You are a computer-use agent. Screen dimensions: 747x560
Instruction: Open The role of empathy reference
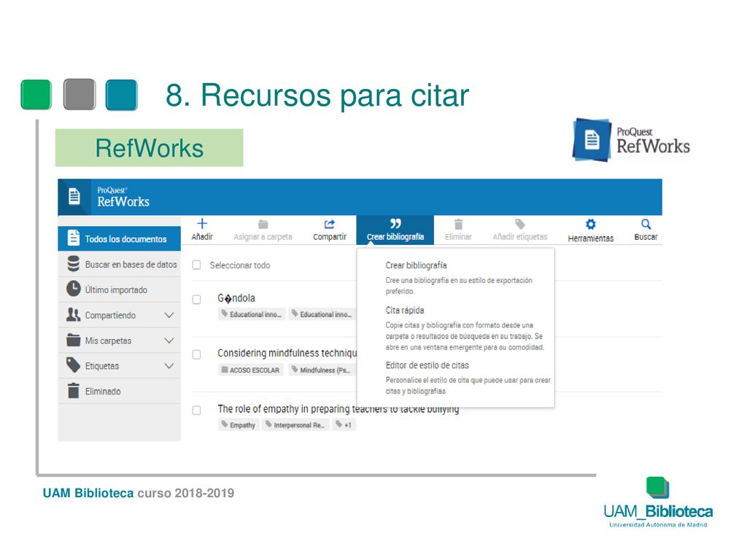coord(338,408)
